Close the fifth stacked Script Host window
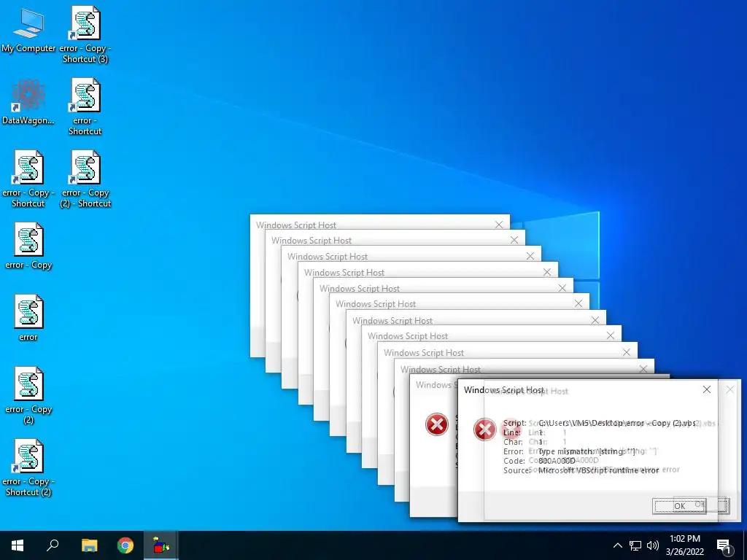This screenshot has width=747, height=560. pos(562,287)
